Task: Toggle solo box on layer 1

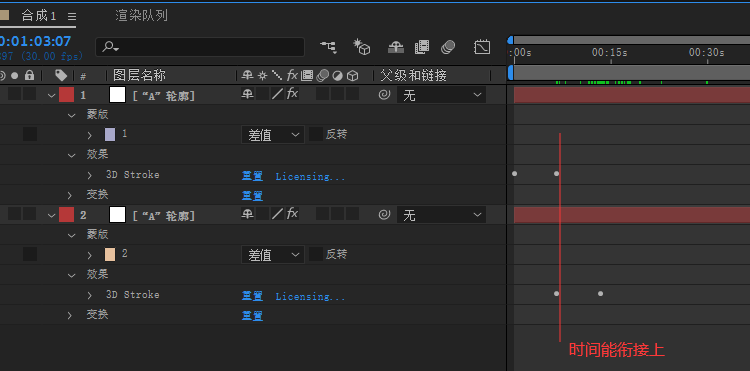Action: pyautogui.click(x=14, y=94)
